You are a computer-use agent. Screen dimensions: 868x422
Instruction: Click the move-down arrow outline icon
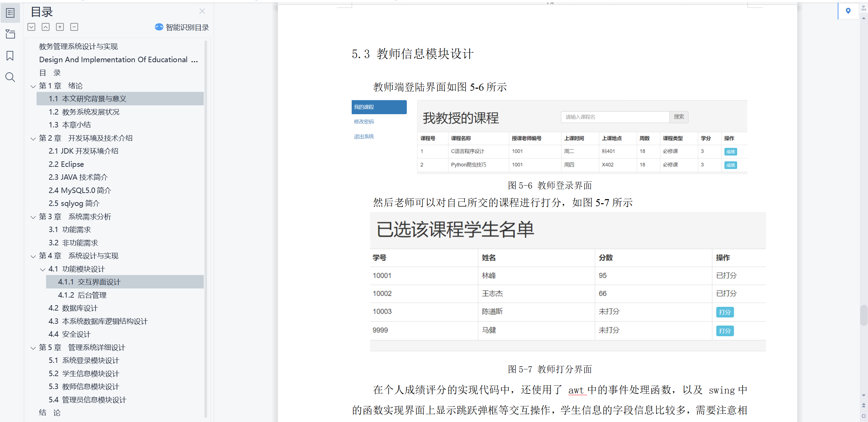click(x=31, y=27)
